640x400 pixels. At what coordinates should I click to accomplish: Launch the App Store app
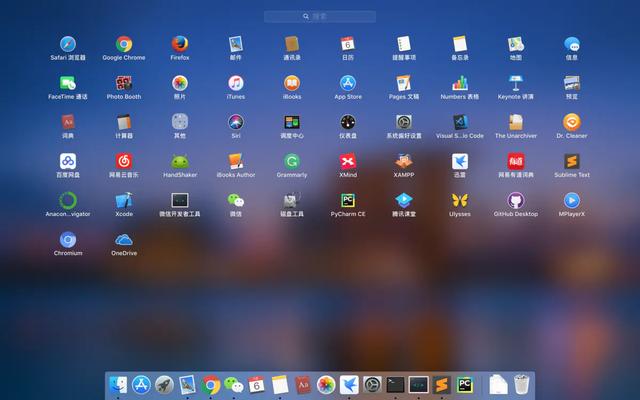tap(348, 84)
